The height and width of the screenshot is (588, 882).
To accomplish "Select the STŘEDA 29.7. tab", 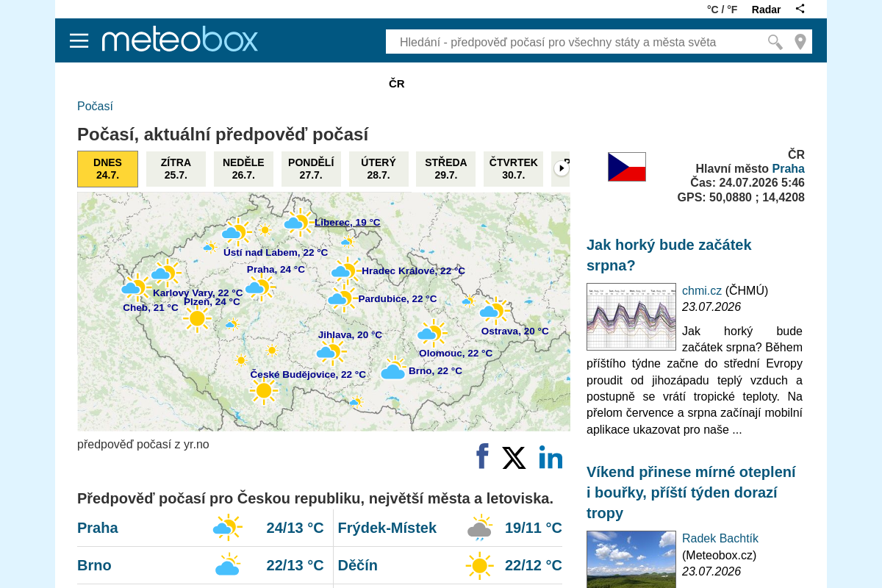I will [x=445, y=169].
